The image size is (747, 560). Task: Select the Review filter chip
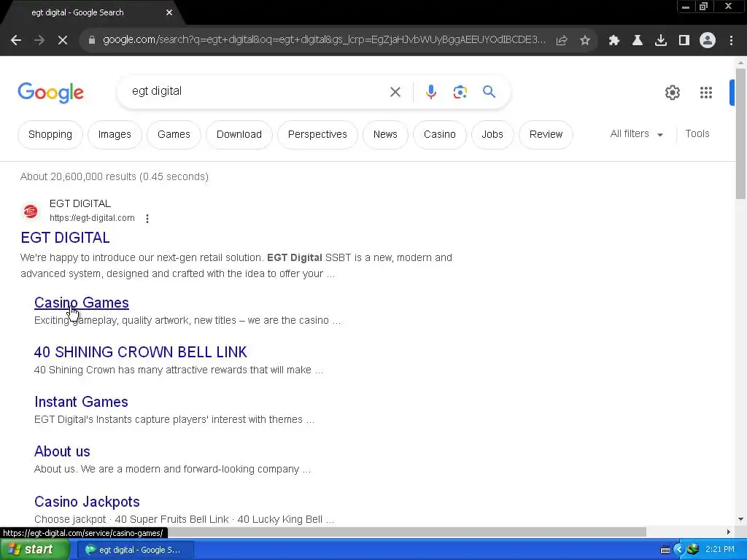pyautogui.click(x=546, y=135)
